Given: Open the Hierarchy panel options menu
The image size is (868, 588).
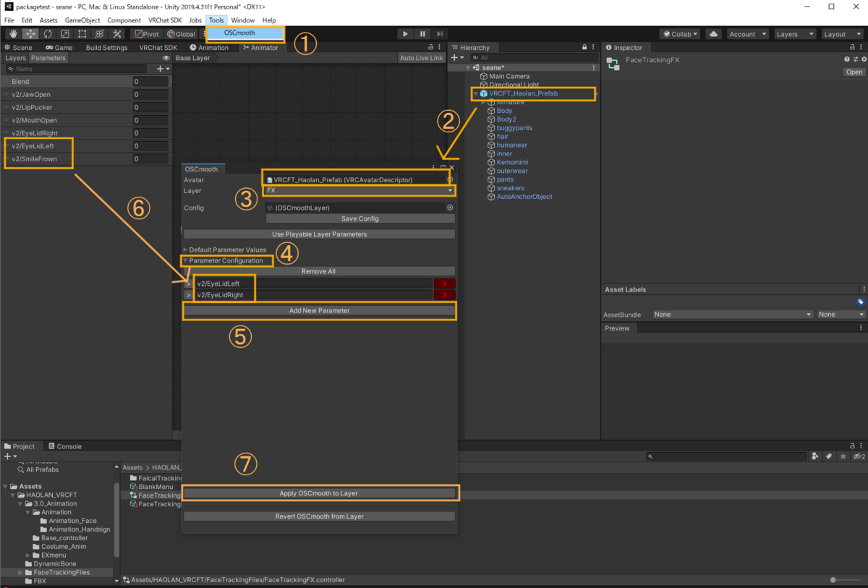Looking at the screenshot, I should [x=594, y=48].
